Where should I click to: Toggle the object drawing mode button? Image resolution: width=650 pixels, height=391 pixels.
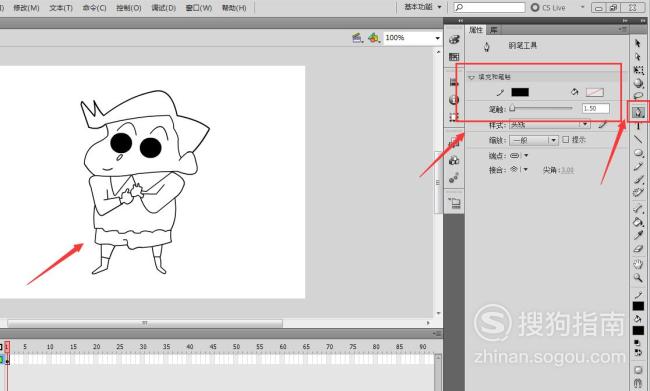[638, 370]
